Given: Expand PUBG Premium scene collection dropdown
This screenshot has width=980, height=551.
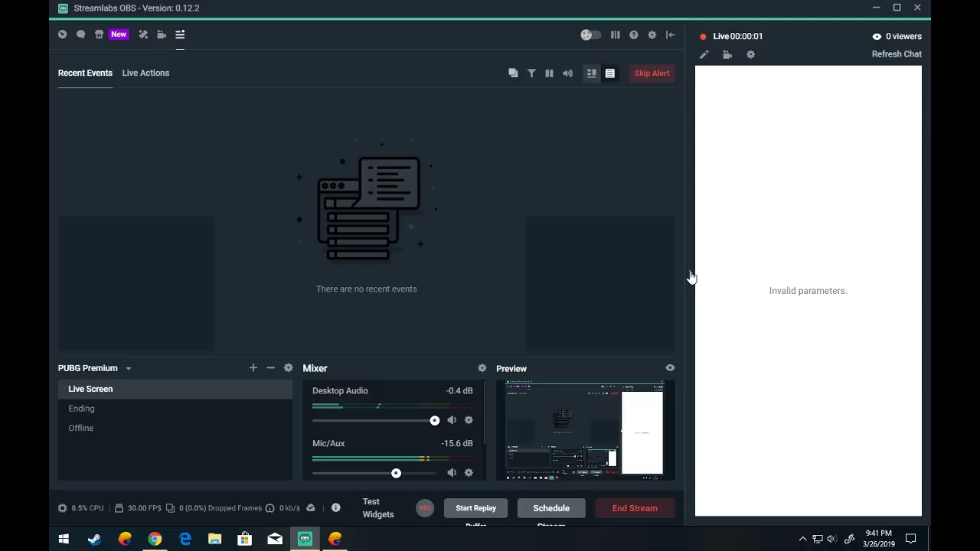Looking at the screenshot, I should 128,369.
